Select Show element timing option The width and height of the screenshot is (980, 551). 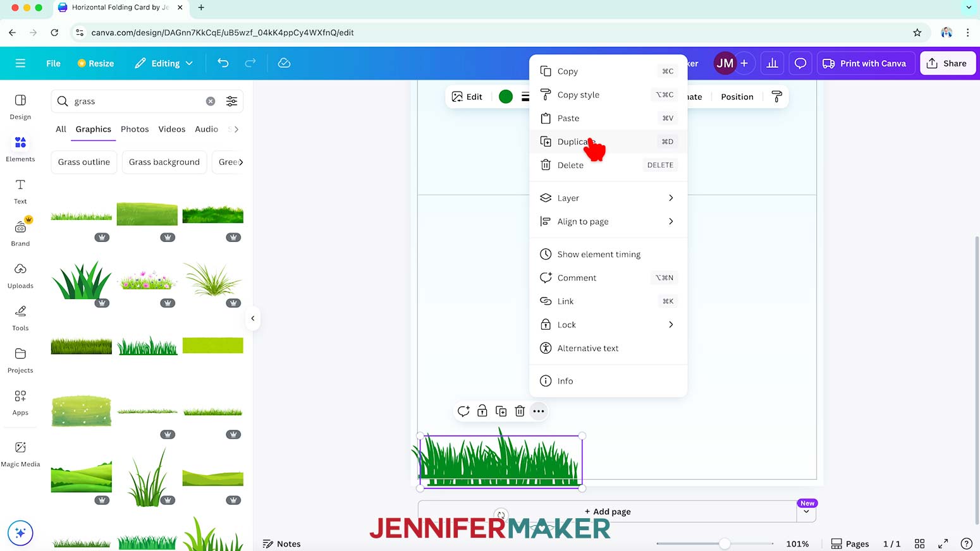point(608,254)
